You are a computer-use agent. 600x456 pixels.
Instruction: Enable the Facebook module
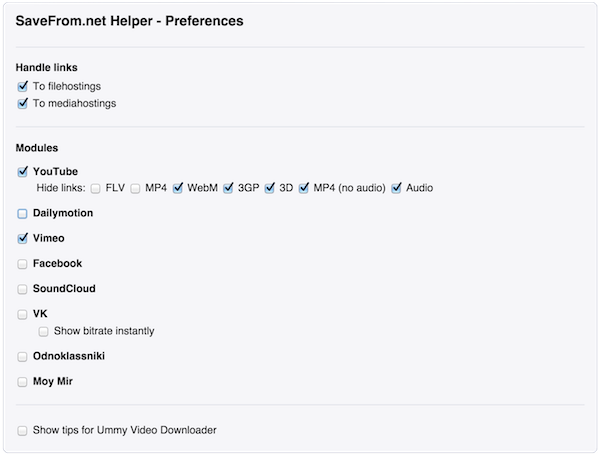pos(23,264)
